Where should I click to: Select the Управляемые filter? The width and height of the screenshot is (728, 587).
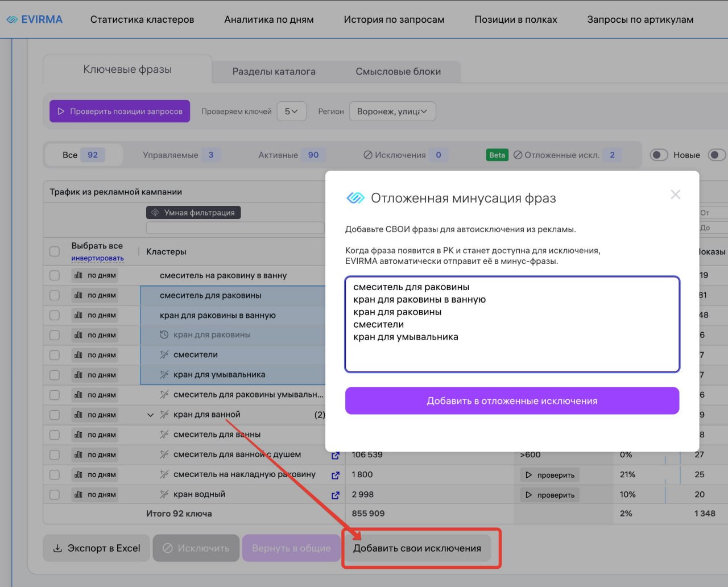[181, 155]
